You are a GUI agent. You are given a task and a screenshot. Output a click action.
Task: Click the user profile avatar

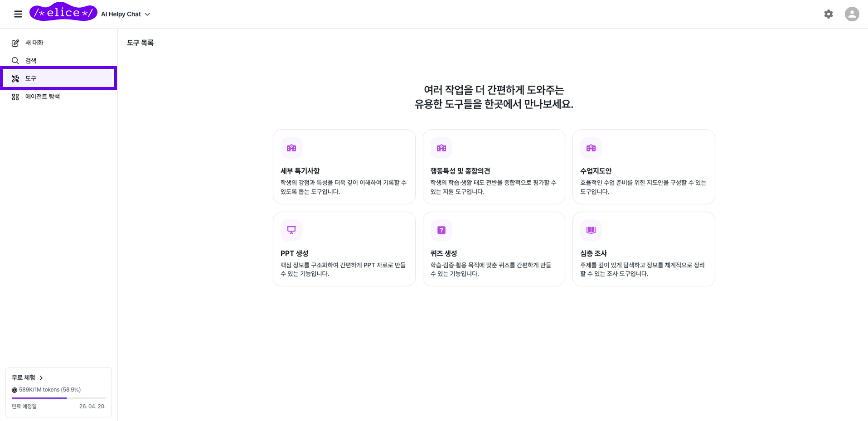pos(852,14)
